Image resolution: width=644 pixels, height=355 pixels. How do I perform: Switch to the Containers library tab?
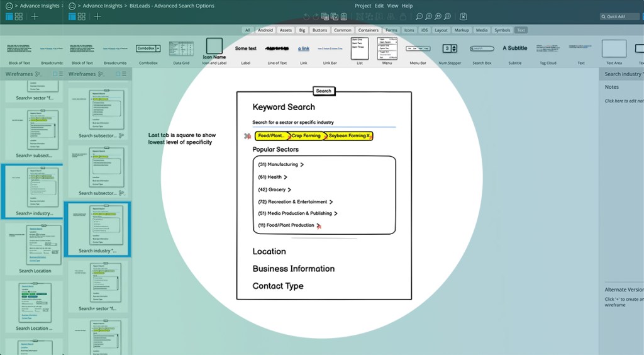tap(368, 30)
